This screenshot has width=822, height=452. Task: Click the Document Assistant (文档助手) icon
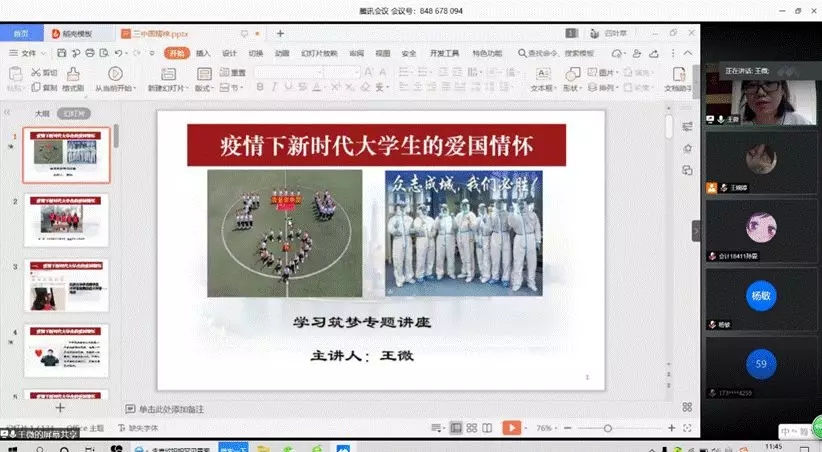pyautogui.click(x=679, y=73)
